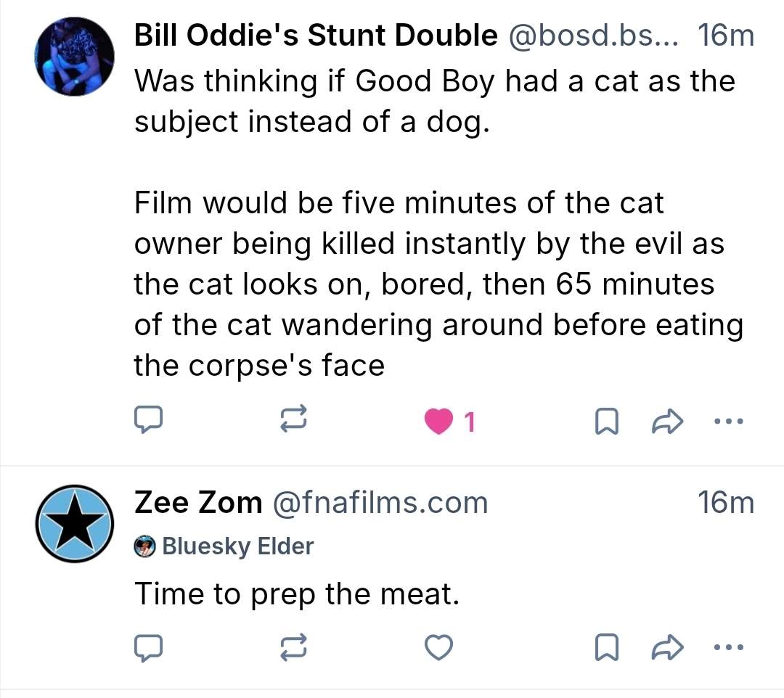Open Zee Zom's star avatar
The image size is (784, 698).
click(x=75, y=523)
